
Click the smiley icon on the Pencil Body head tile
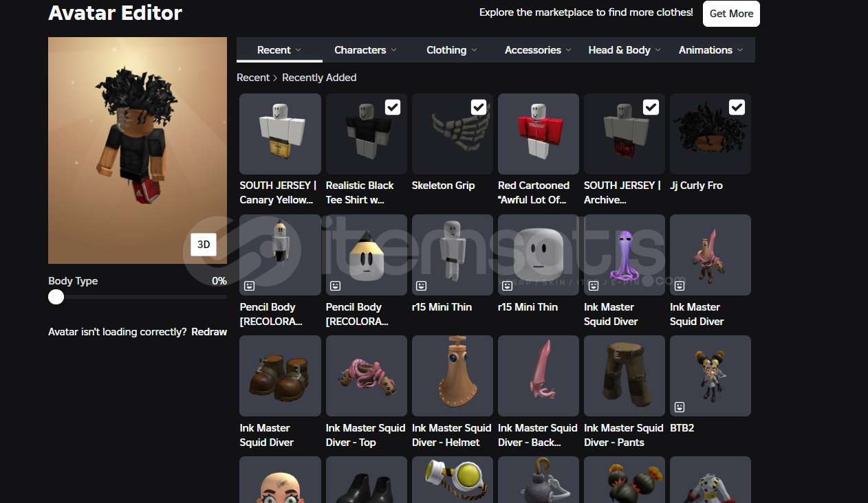(x=335, y=285)
